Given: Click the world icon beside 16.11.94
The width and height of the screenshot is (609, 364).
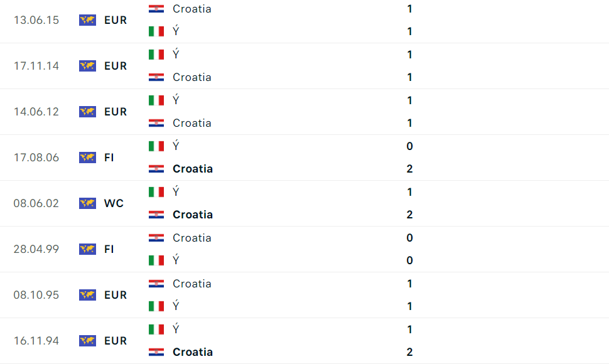Looking at the screenshot, I should point(87,341).
